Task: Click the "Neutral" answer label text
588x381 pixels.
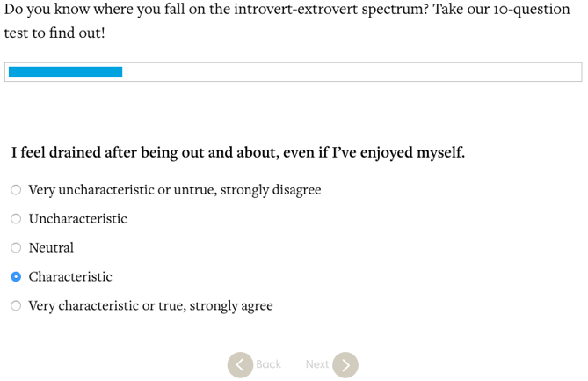Action: point(51,248)
